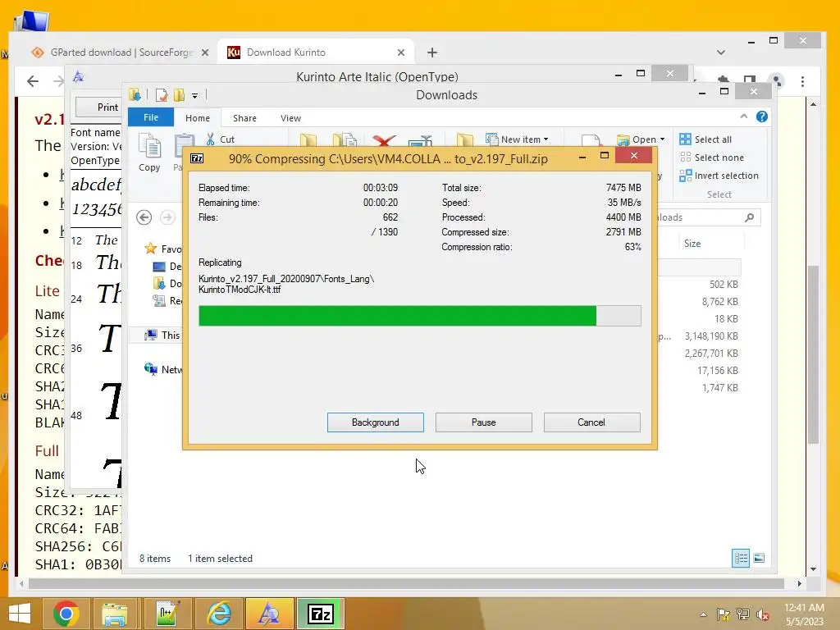Click the 3,148,190 KB file size entry

711,336
